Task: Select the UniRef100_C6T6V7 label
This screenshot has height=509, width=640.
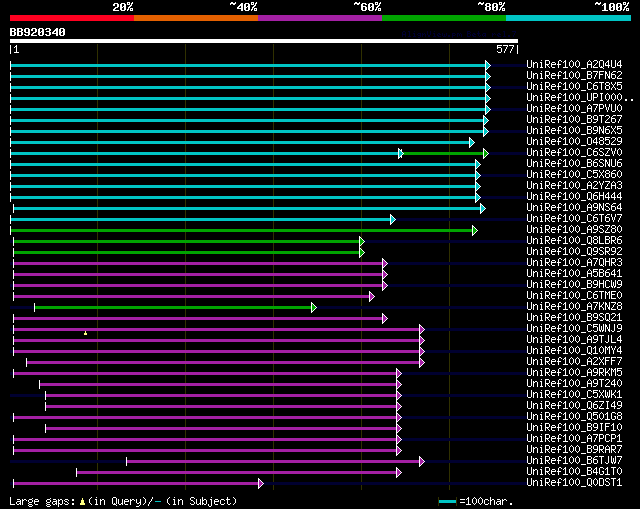Action: coord(574,219)
